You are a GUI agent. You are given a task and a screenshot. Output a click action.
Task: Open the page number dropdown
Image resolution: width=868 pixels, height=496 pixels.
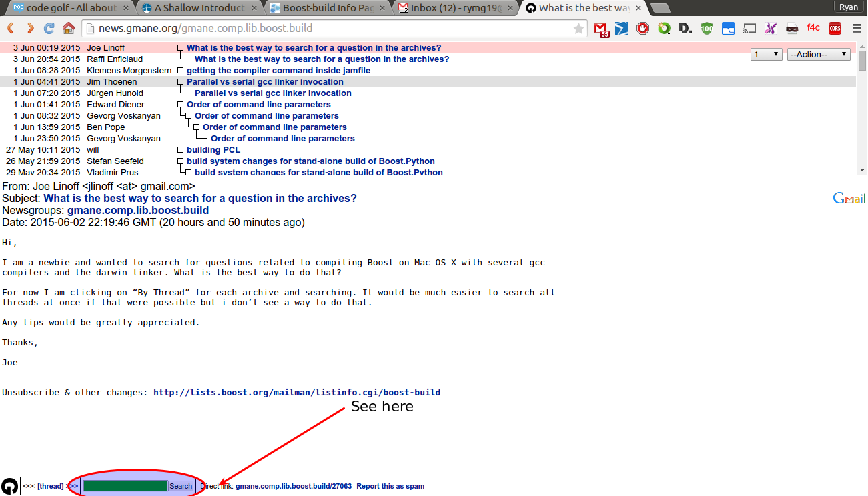coord(766,55)
